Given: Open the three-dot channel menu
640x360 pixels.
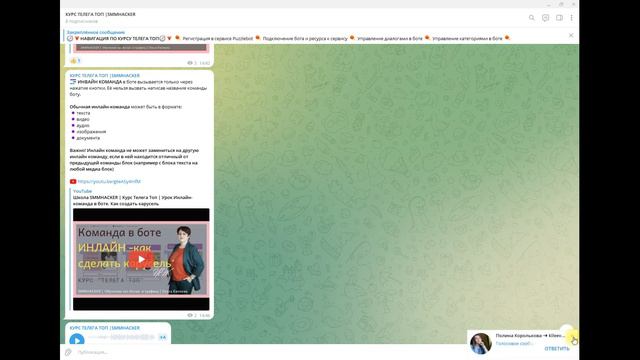Looking at the screenshot, I should coord(571,18).
